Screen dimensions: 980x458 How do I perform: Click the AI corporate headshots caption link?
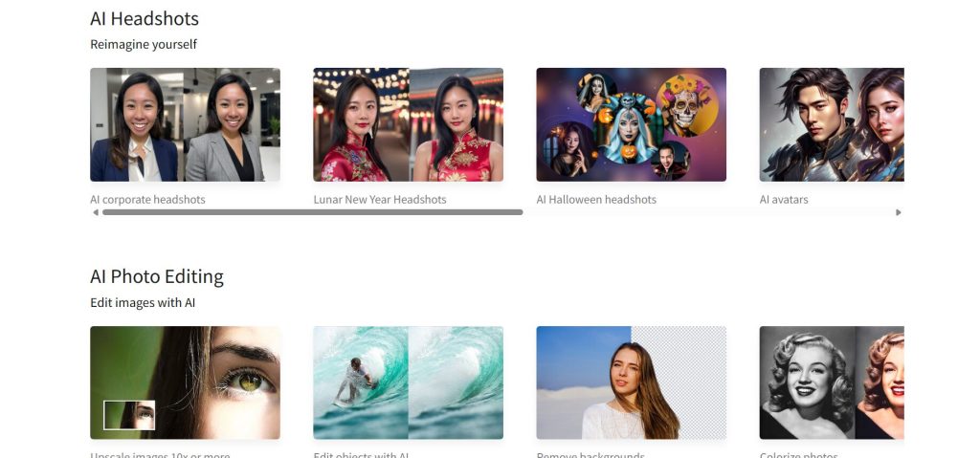point(147,199)
